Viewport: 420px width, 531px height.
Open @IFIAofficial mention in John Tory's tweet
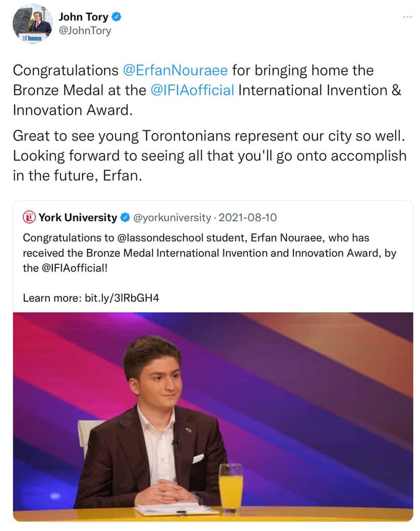point(192,90)
